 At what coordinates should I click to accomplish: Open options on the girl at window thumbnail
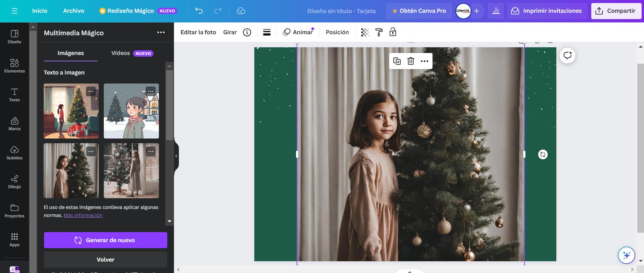151,151
